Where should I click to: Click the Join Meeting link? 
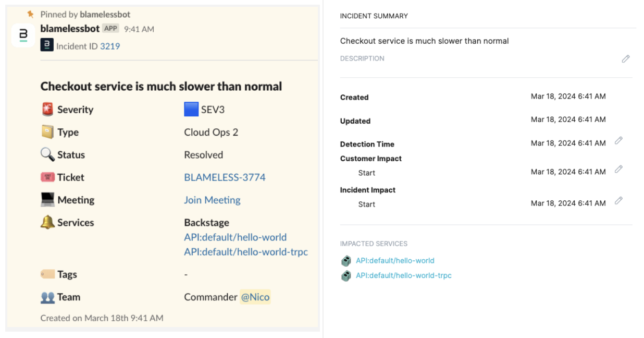[x=212, y=200]
